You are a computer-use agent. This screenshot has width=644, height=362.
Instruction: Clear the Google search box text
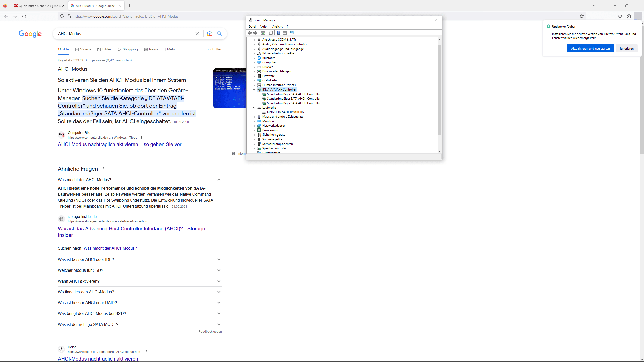[x=197, y=34]
